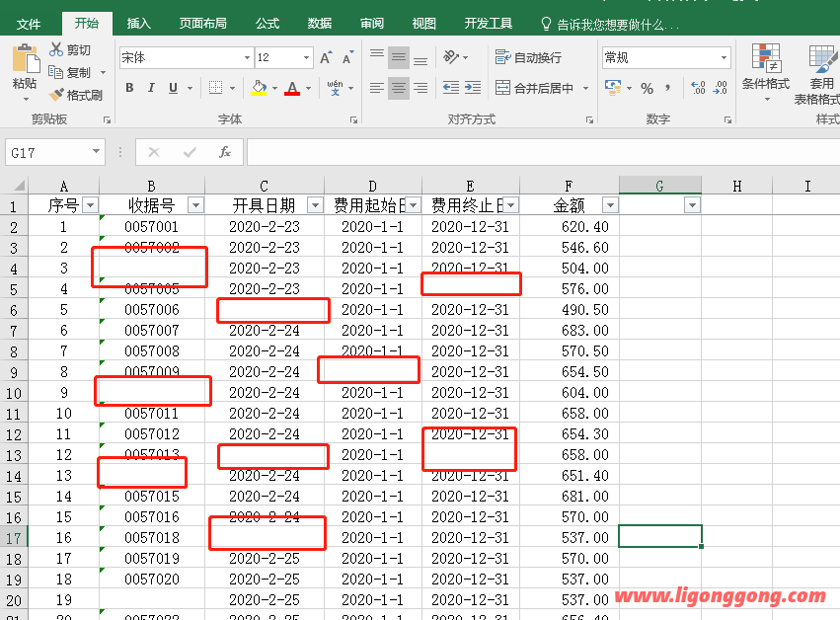Image resolution: width=840 pixels, height=620 pixels.
Task: Increase font size with large A icon
Action: coord(326,58)
